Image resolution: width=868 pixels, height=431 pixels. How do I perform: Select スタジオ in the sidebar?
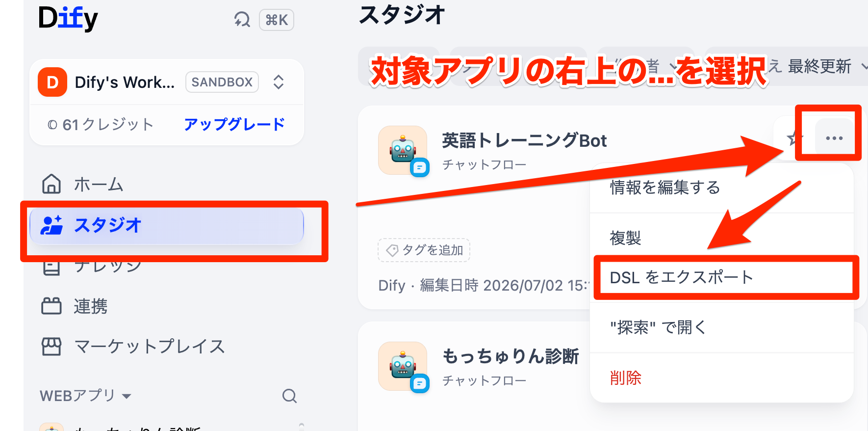coord(167,226)
